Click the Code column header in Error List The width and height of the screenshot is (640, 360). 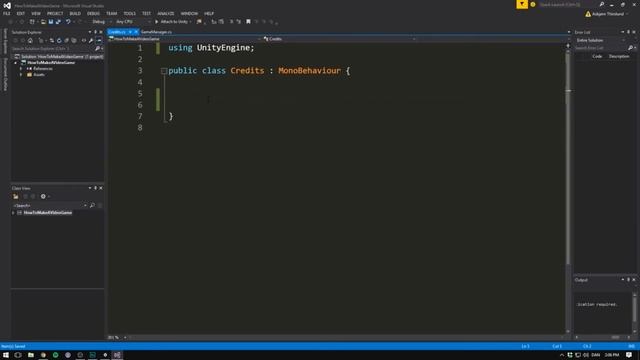pos(597,56)
